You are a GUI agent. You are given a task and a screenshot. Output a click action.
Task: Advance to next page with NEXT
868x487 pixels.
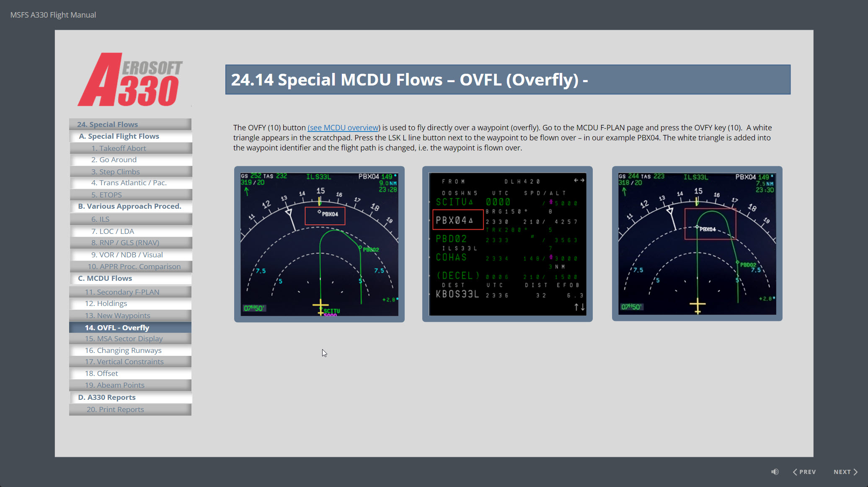point(845,472)
